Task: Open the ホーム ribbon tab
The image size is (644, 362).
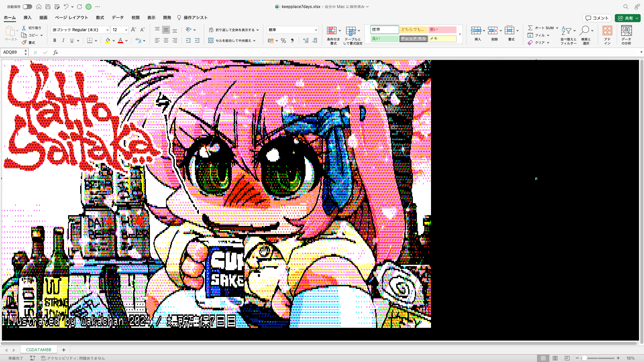Action: [x=10, y=18]
